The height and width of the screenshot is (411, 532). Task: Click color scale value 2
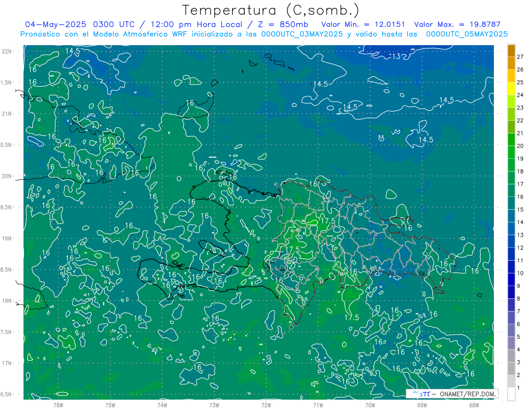(519, 375)
